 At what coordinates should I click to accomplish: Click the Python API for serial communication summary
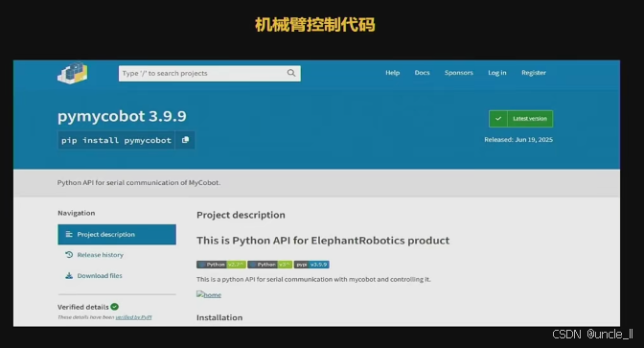139,182
